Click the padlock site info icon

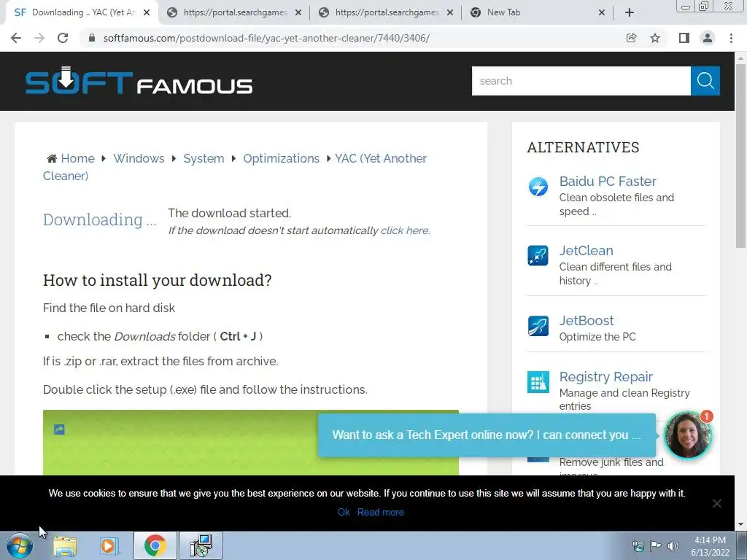(x=92, y=38)
